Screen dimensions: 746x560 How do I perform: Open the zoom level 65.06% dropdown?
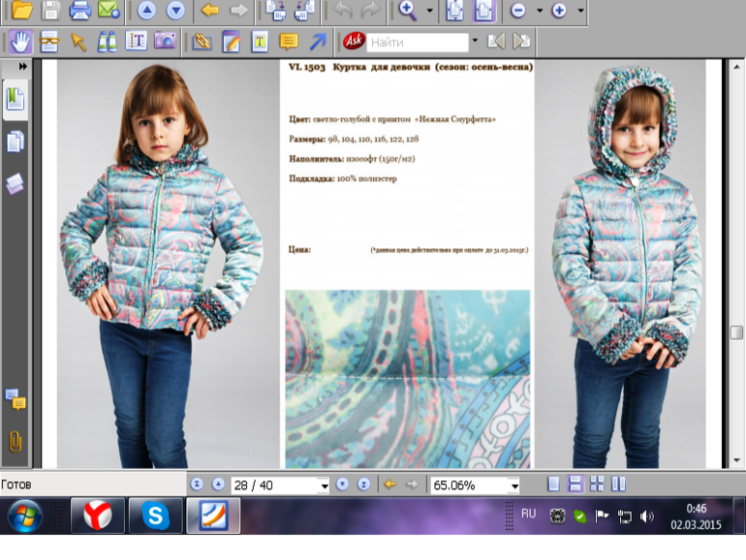point(514,485)
